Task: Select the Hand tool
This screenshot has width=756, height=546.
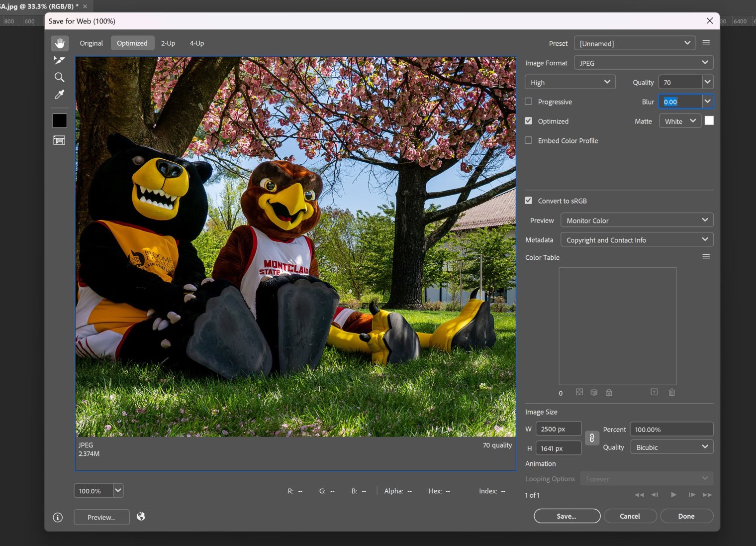Action: 60,43
